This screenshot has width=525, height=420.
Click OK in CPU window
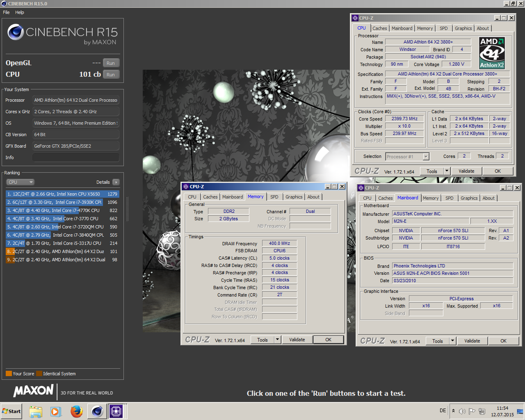pos(498,171)
